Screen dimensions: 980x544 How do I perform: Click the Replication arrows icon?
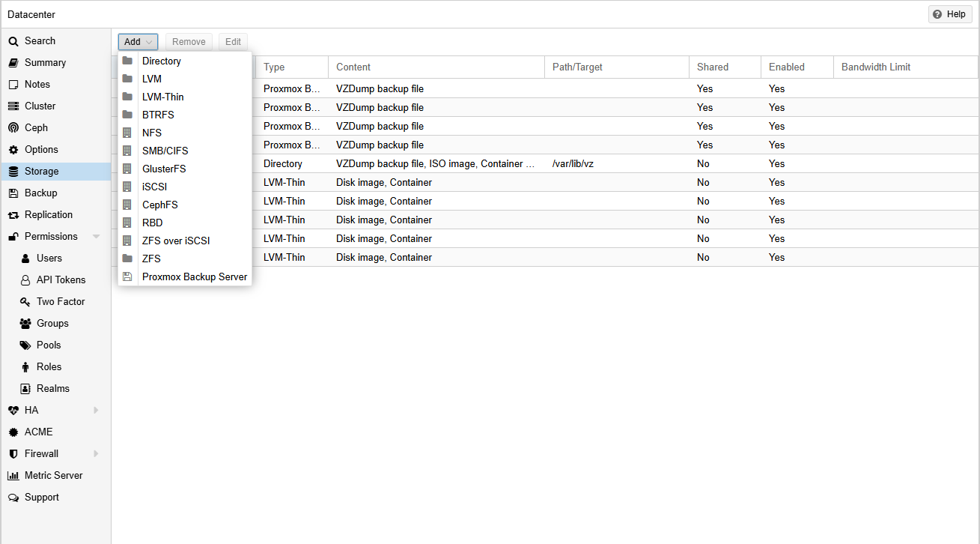13,215
